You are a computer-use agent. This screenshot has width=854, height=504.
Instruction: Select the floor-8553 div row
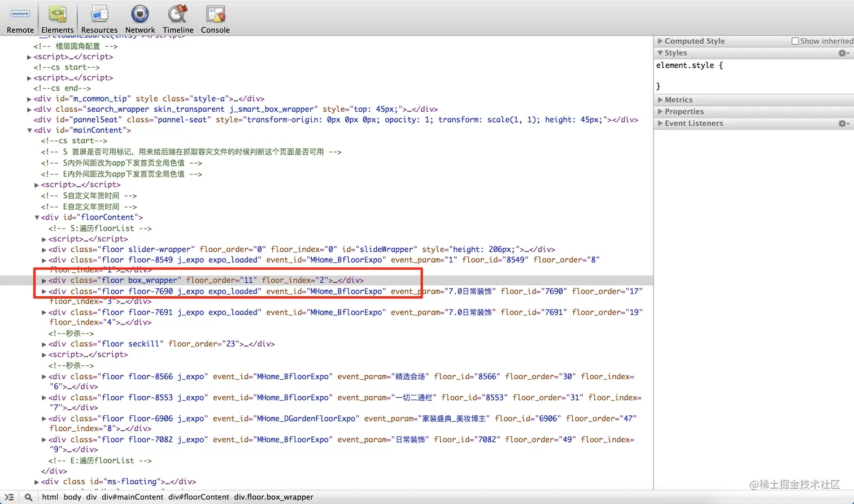pyautogui.click(x=345, y=402)
